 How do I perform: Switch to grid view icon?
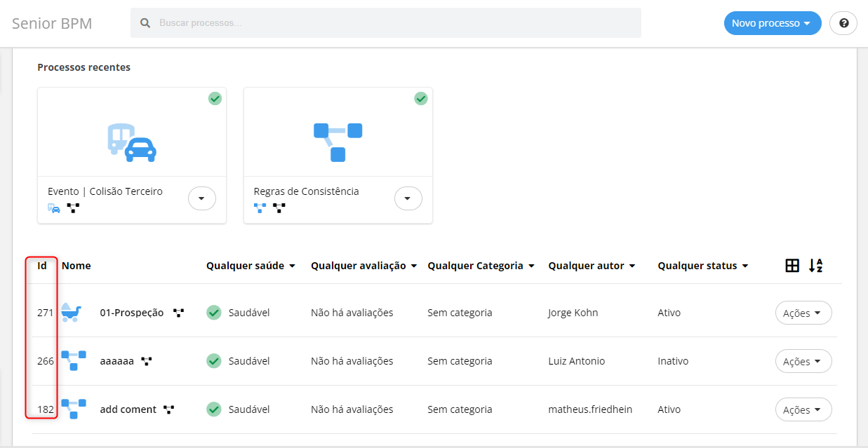pos(792,266)
